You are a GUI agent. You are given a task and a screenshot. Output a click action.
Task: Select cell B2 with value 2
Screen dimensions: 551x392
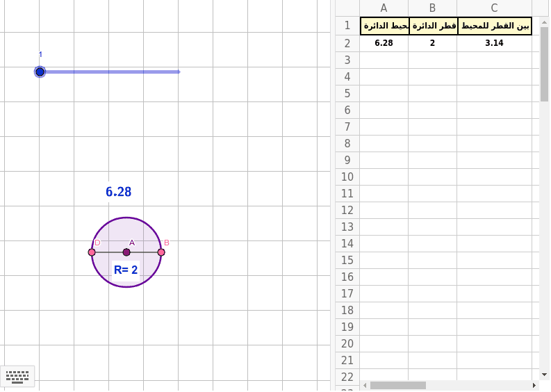pyautogui.click(x=433, y=43)
